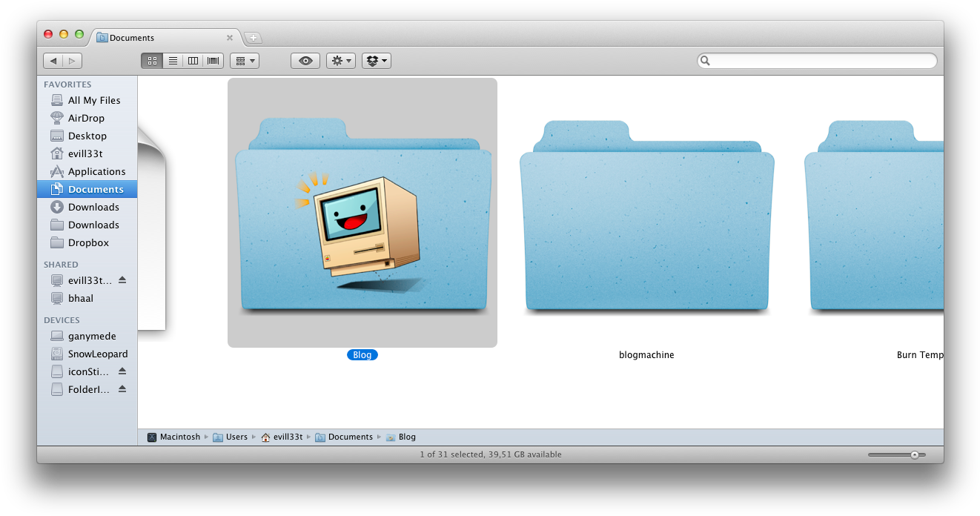The height and width of the screenshot is (516, 980).
Task: Select the blogmachine folder icon
Action: [646, 216]
